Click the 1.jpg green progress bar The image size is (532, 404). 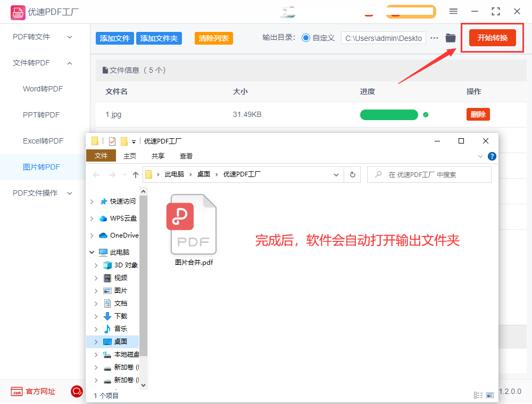pyautogui.click(x=389, y=115)
